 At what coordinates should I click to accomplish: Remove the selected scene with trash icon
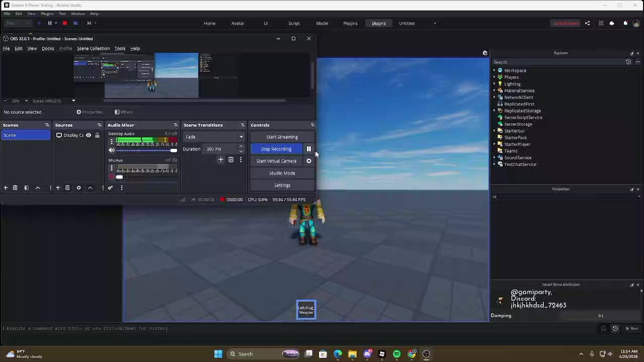point(15,188)
